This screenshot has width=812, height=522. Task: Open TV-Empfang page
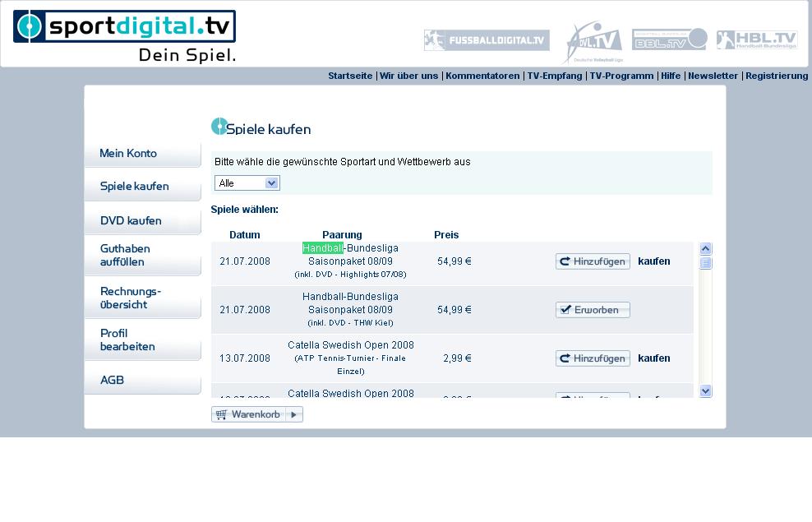click(555, 76)
